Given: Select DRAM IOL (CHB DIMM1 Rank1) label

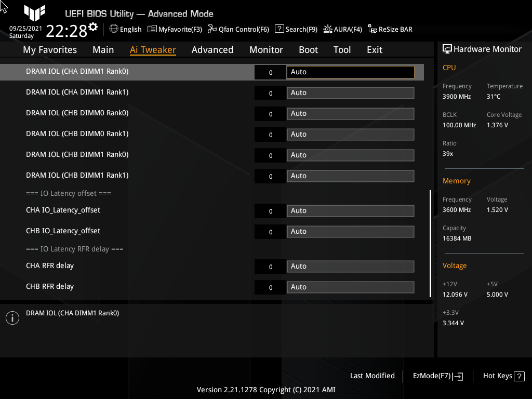Looking at the screenshot, I should 77,176.
